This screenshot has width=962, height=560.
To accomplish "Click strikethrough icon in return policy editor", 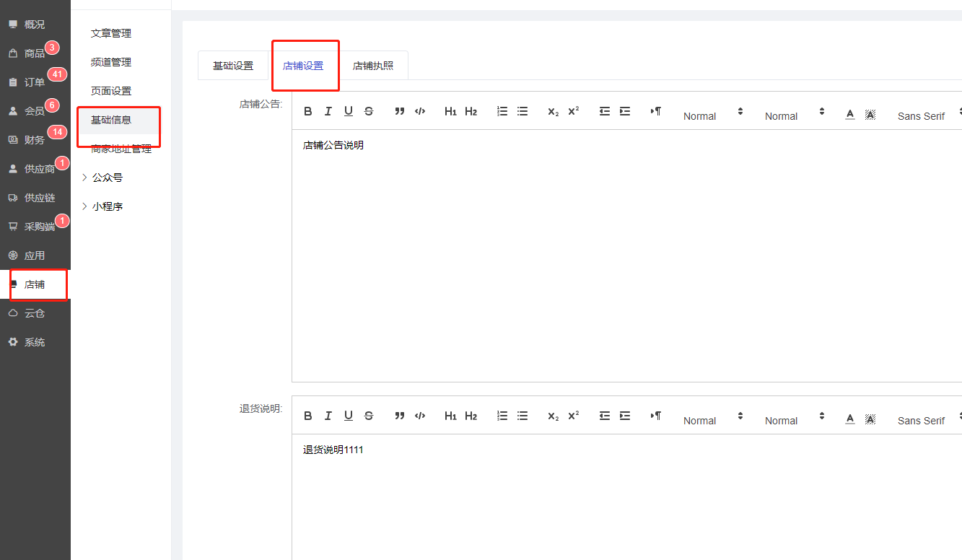I will pos(369,416).
